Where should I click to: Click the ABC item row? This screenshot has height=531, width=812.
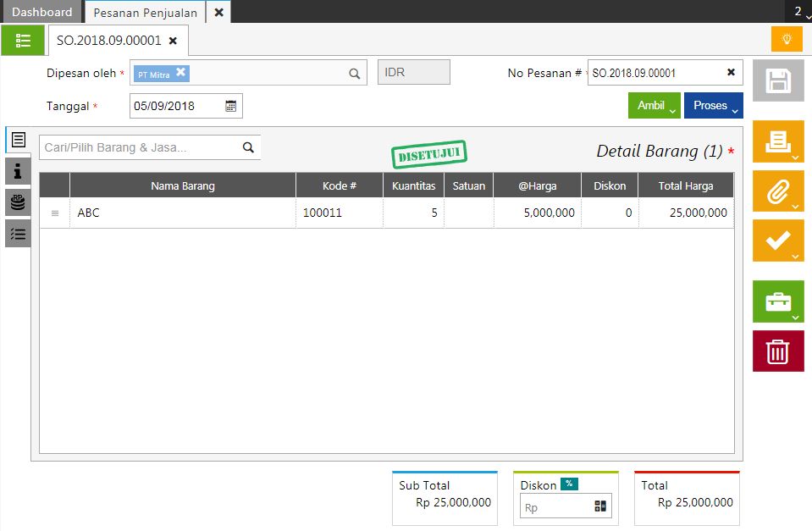click(182, 213)
